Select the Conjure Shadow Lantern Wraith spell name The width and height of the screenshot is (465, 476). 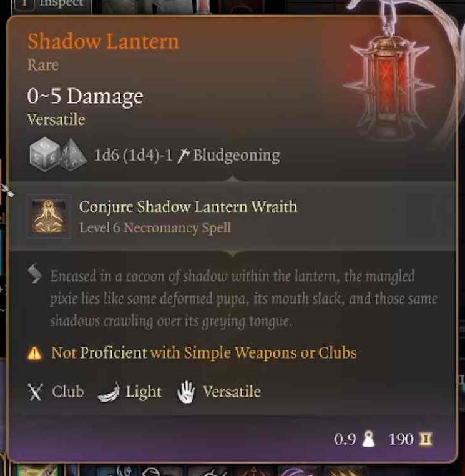coord(188,207)
